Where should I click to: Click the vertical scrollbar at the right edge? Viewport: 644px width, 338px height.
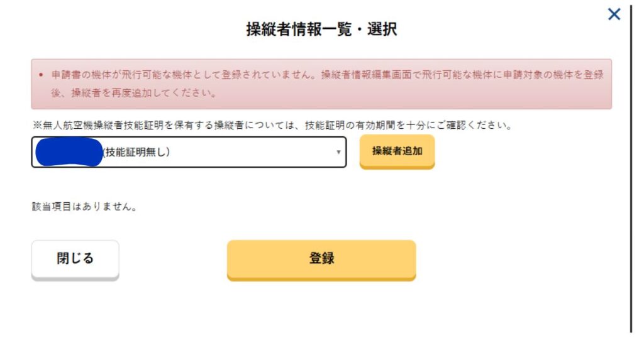[x=630, y=170]
